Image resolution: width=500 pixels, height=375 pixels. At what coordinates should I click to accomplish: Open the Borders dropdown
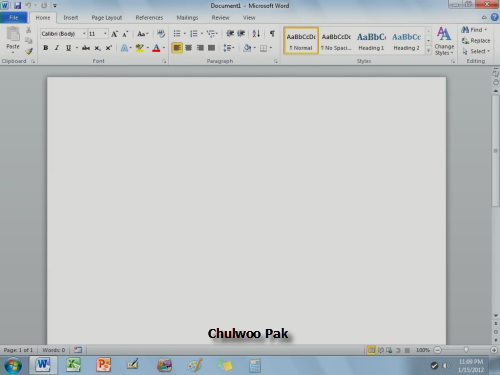pyautogui.click(x=271, y=48)
